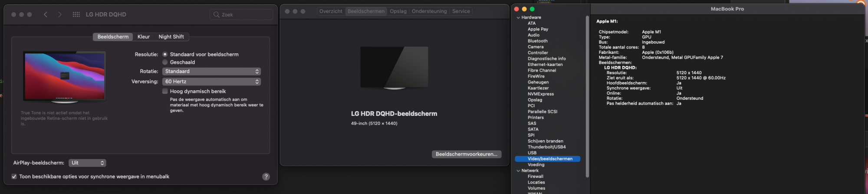
Task: Click the System Information sidebar scrollbar
Action: click(x=587, y=96)
